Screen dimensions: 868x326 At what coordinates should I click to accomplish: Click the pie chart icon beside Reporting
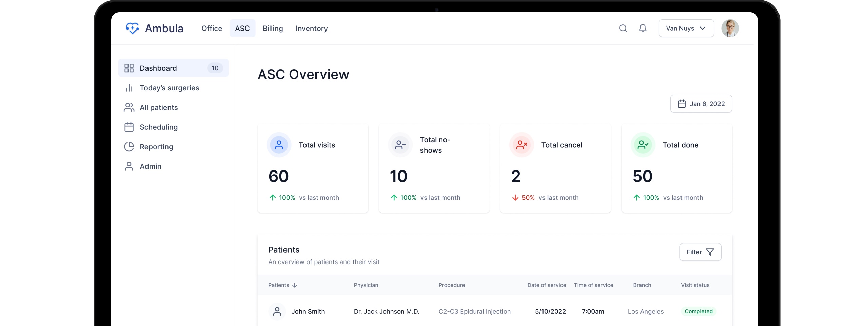pos(129,147)
